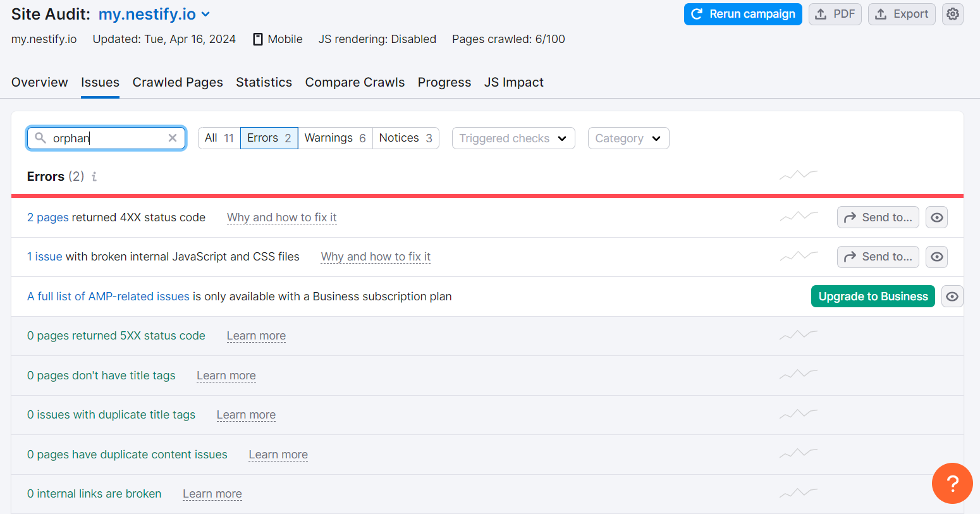
Task: Open trend graph for duplicate title tags row
Action: (x=799, y=414)
